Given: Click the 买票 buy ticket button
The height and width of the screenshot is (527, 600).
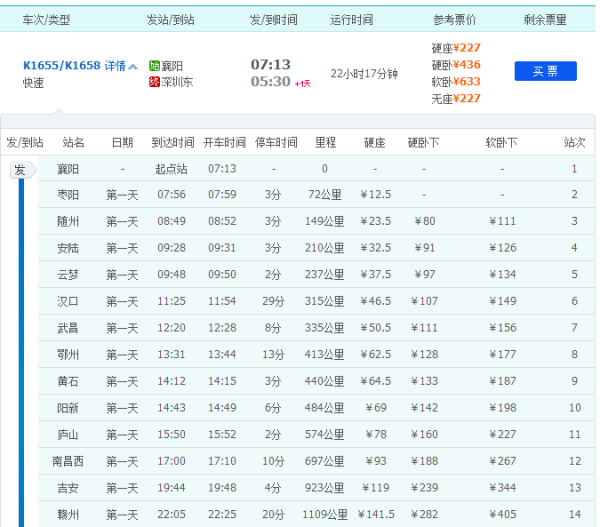Looking at the screenshot, I should click(545, 71).
